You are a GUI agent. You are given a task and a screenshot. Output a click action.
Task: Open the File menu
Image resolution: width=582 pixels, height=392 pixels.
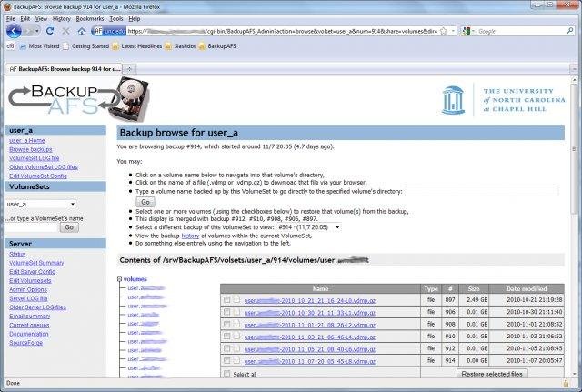point(11,18)
